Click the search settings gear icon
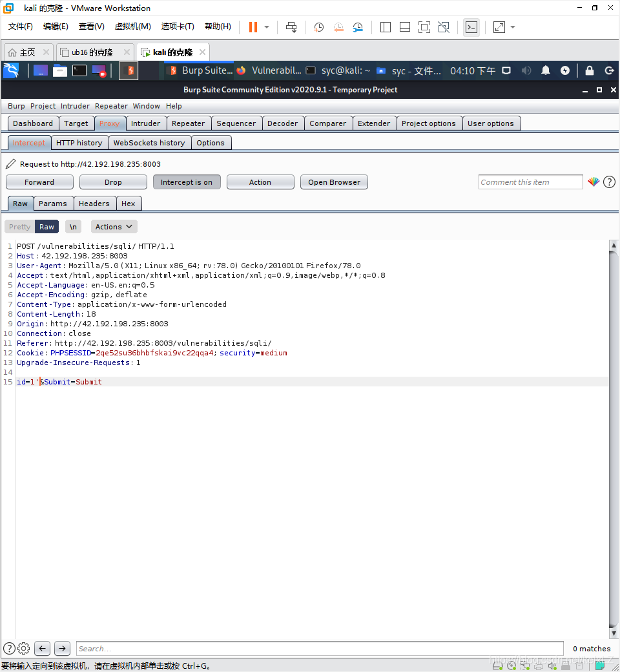Image resolution: width=620 pixels, height=672 pixels. coord(23,649)
